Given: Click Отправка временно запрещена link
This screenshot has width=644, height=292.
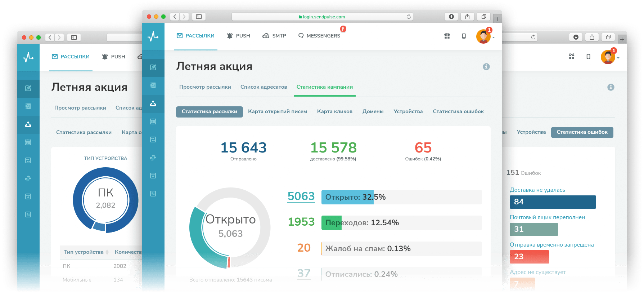Looking at the screenshot, I should tap(551, 245).
